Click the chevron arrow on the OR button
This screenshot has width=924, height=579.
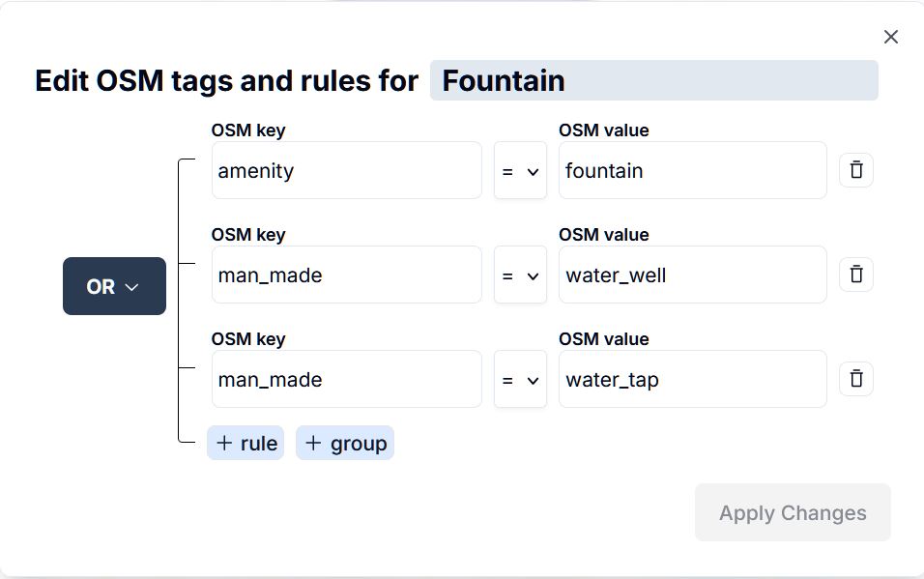point(132,287)
